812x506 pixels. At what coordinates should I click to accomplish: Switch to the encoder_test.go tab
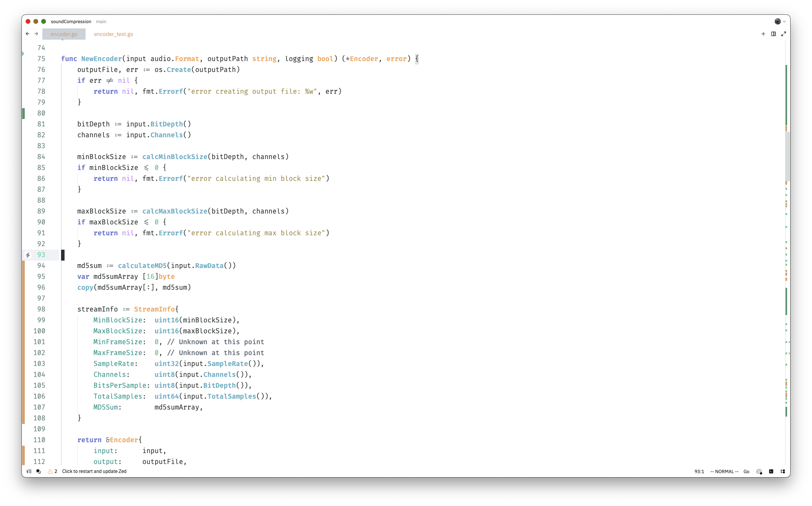pyautogui.click(x=114, y=34)
